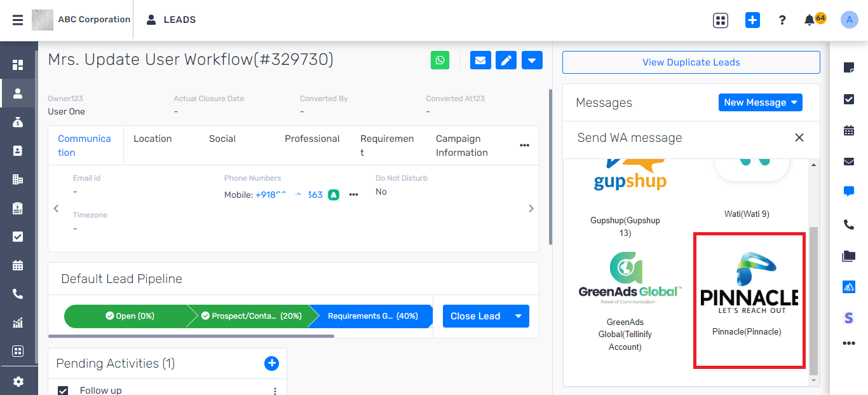This screenshot has height=395, width=868.
Task: Open more lead actions caret button
Action: point(532,60)
